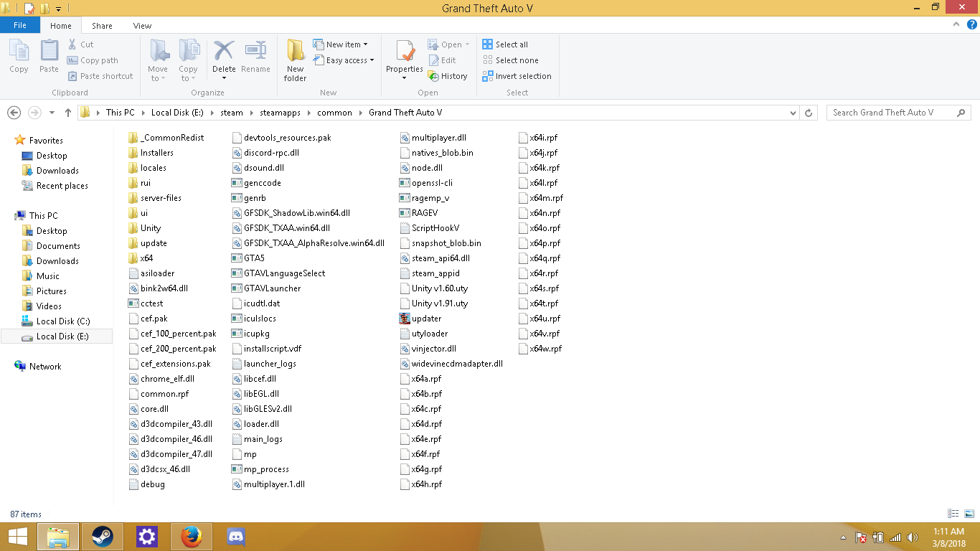Open the Easy access dropdown
This screenshot has width=980, height=551.
[x=344, y=60]
